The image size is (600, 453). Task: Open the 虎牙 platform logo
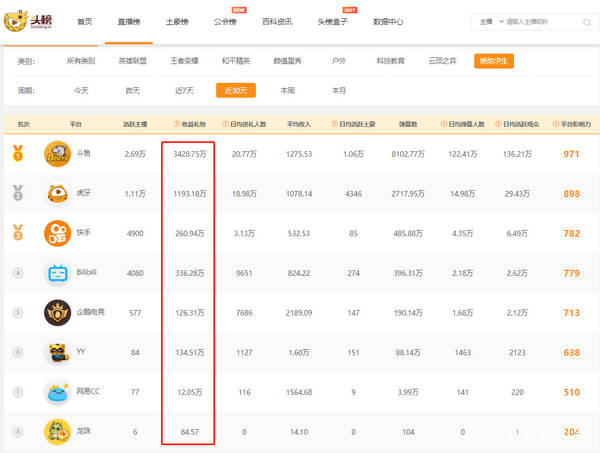tap(57, 194)
